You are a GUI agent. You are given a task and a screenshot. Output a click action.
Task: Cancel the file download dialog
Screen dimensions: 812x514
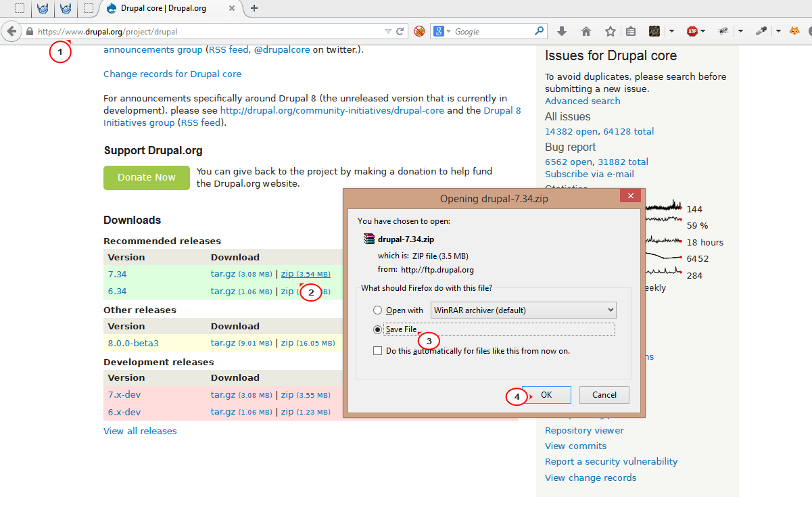point(604,395)
